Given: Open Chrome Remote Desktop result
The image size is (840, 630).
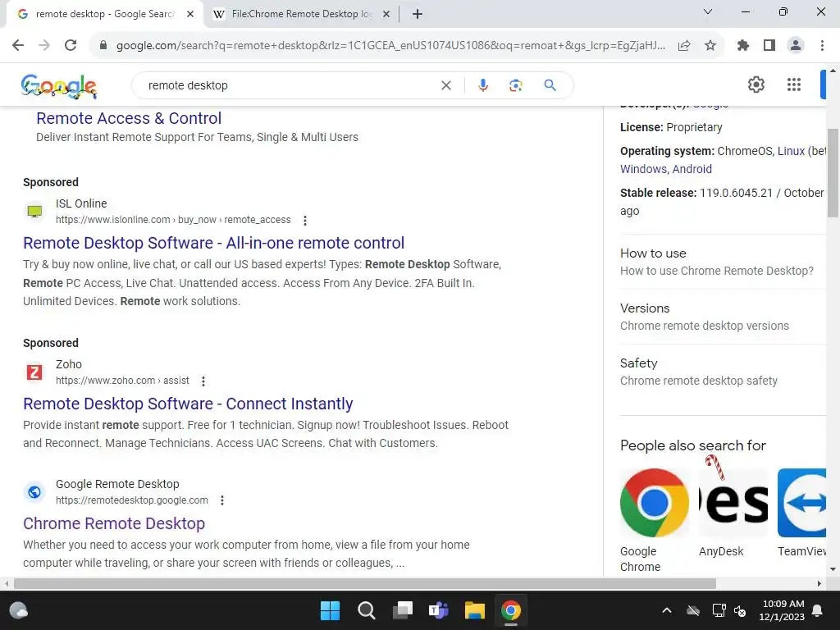Looking at the screenshot, I should point(114,523).
